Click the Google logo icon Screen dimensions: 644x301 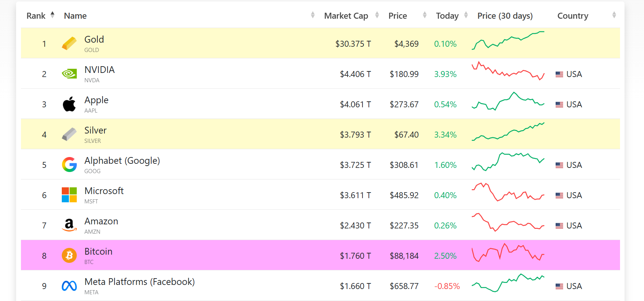point(69,165)
